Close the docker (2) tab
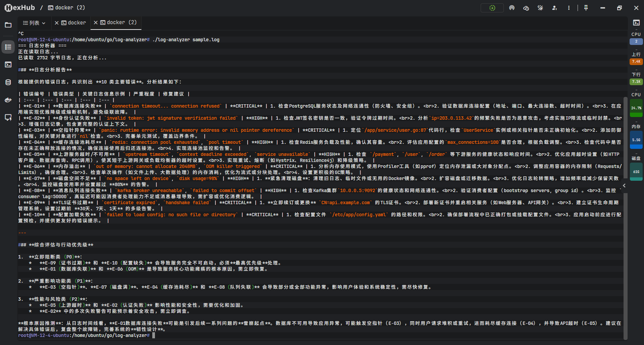The height and width of the screenshot is (345, 644). 96,22
